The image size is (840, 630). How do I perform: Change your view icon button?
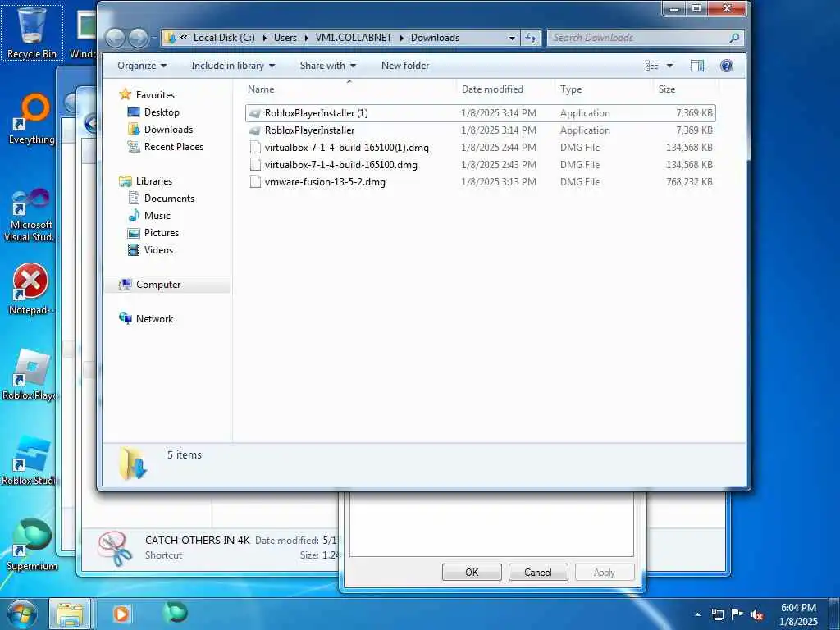652,66
